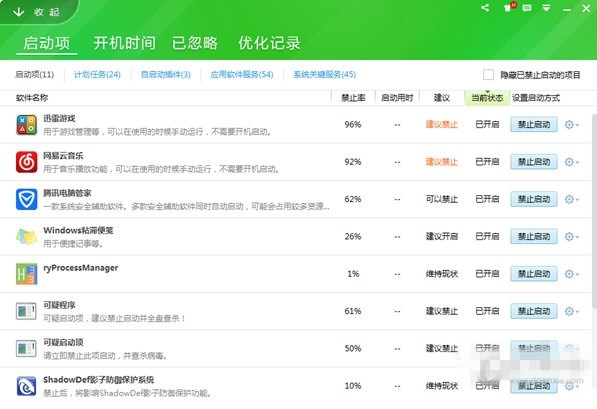Click 禁止启动 for 可疑程序
The width and height of the screenshot is (597, 409).
point(534,311)
